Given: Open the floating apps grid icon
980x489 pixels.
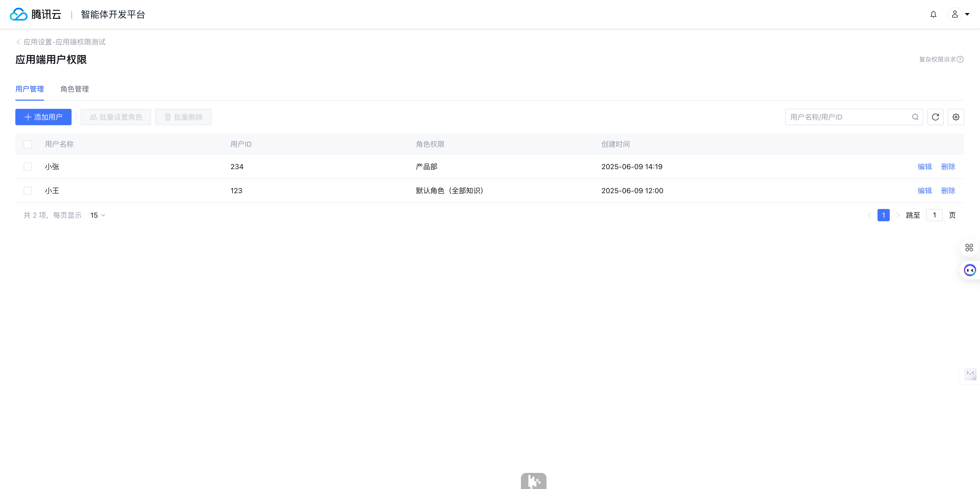Looking at the screenshot, I should (969, 248).
